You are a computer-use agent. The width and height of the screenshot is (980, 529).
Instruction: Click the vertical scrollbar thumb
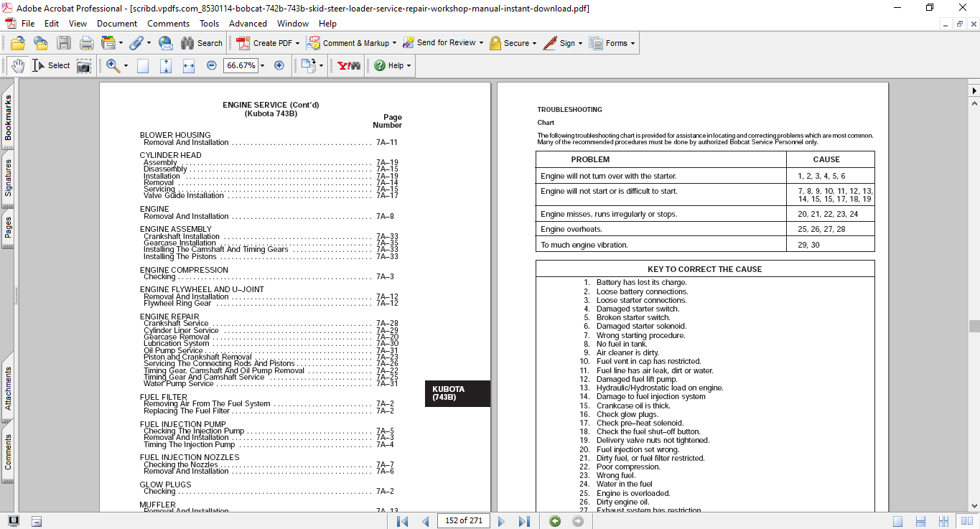click(974, 327)
